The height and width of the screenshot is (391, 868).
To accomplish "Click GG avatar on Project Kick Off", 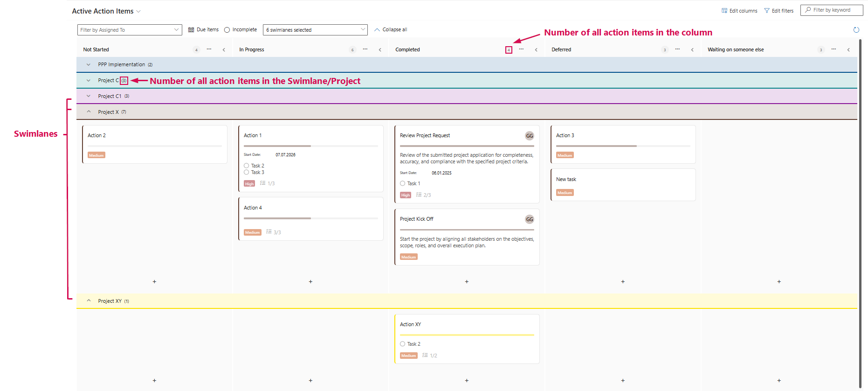I will click(530, 219).
